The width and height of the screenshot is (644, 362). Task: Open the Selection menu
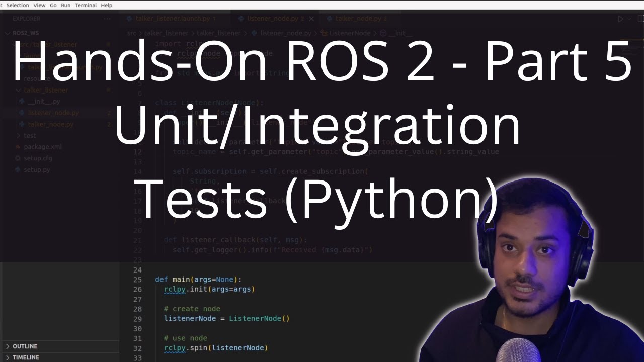(18, 5)
